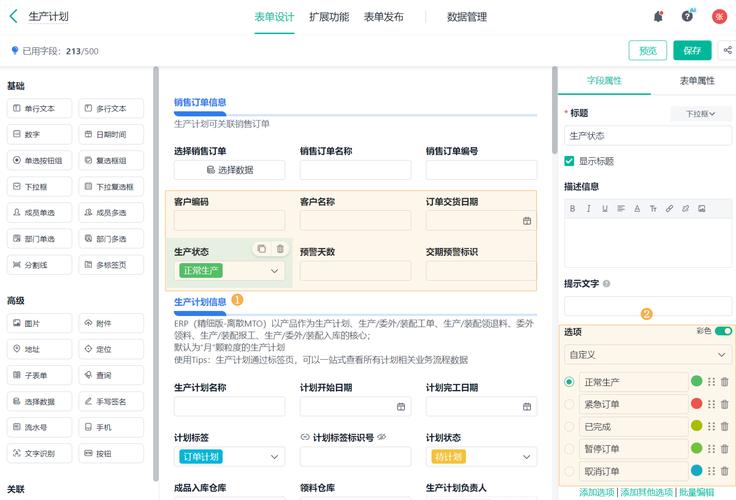Click the 预览 button
This screenshot has width=736, height=500.
[648, 50]
